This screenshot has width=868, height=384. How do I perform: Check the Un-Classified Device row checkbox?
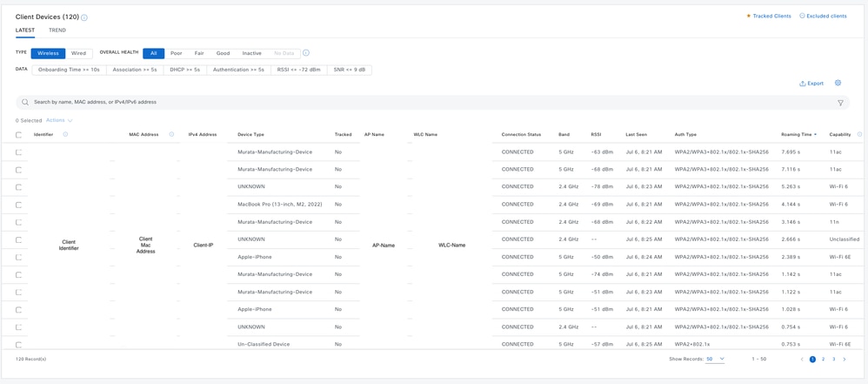click(19, 344)
